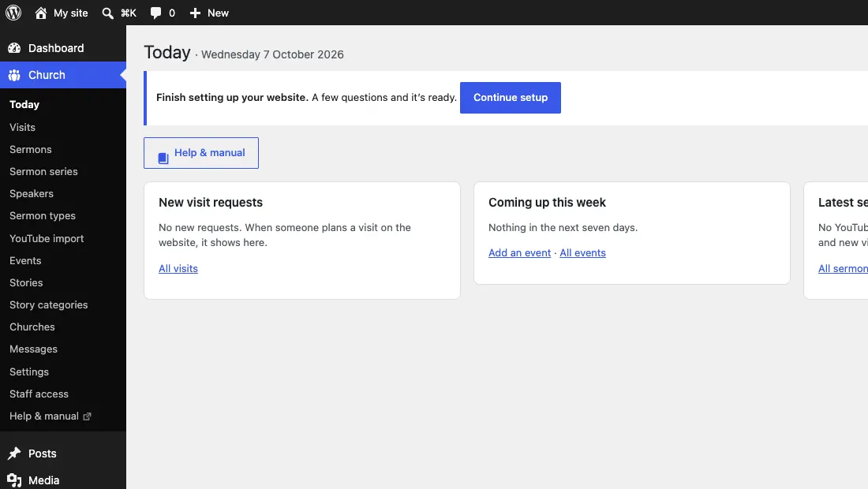Image resolution: width=868 pixels, height=489 pixels.
Task: Click the Church people icon
Action: coord(14,75)
